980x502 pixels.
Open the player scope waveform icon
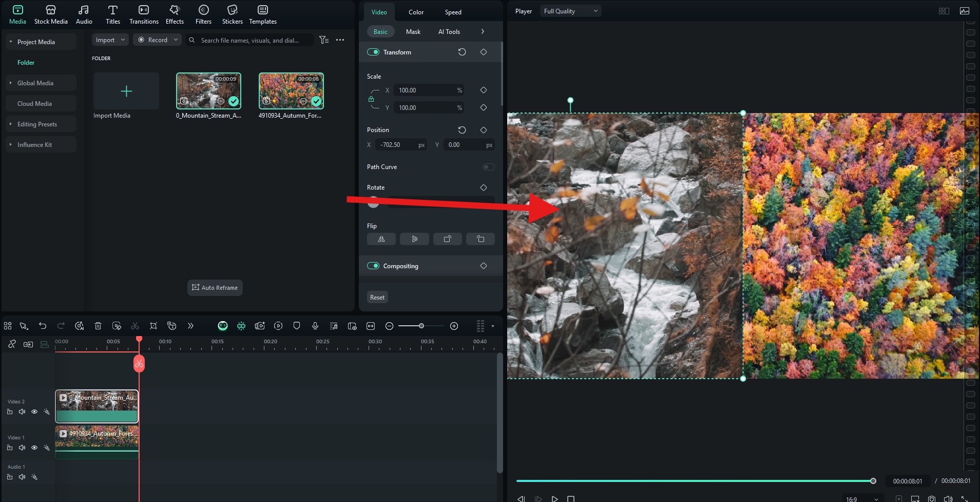tap(965, 11)
